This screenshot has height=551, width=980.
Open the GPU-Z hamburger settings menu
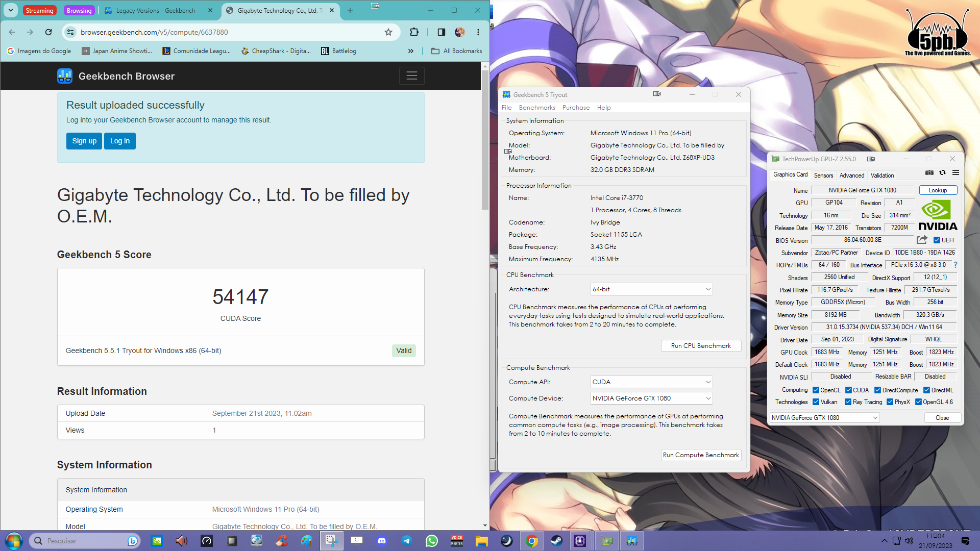pos(956,173)
